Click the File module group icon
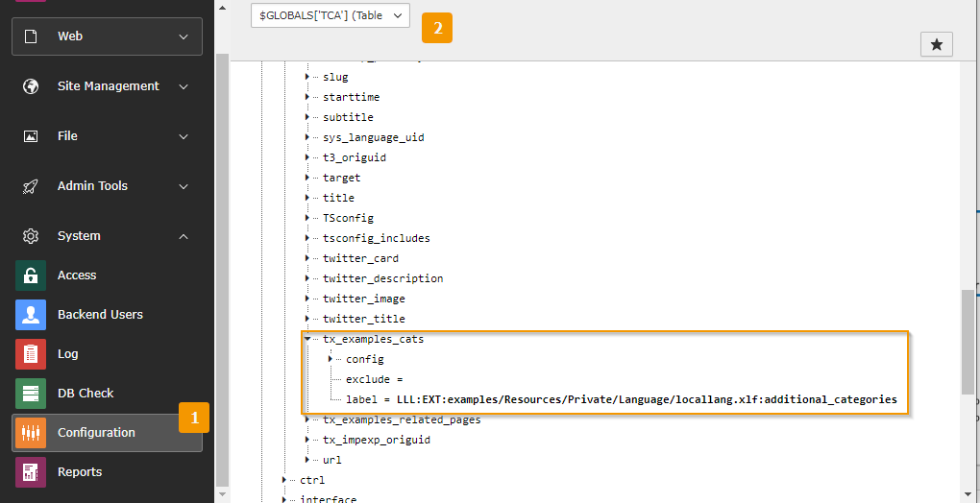 pos(31,136)
